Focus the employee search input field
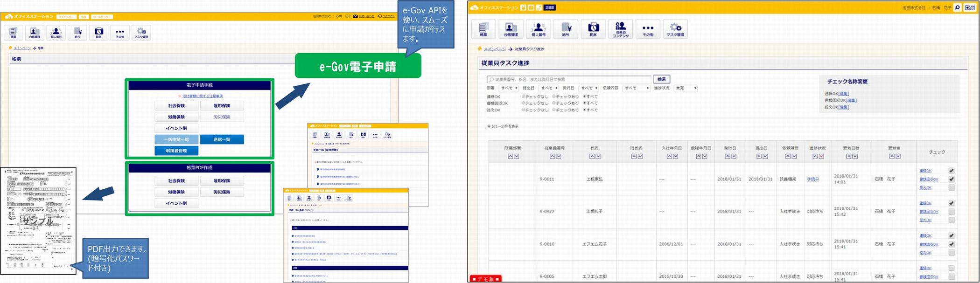980x283 pixels. 569,79
